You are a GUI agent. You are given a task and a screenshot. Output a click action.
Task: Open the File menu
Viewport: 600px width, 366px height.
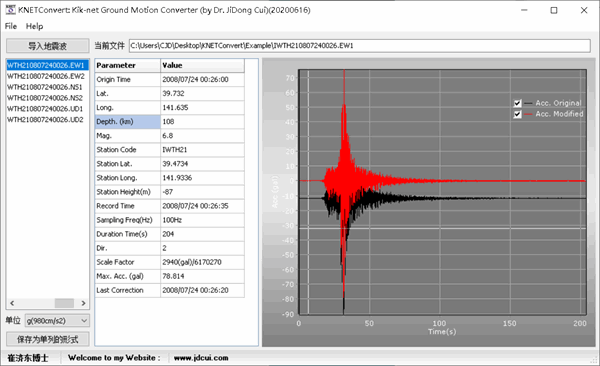click(11, 26)
